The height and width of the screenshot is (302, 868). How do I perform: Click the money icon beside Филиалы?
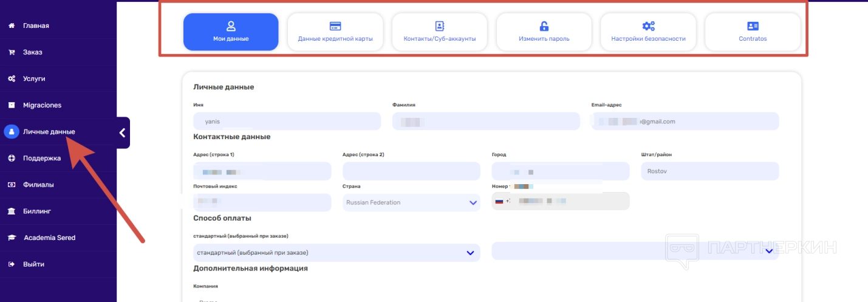tap(12, 185)
